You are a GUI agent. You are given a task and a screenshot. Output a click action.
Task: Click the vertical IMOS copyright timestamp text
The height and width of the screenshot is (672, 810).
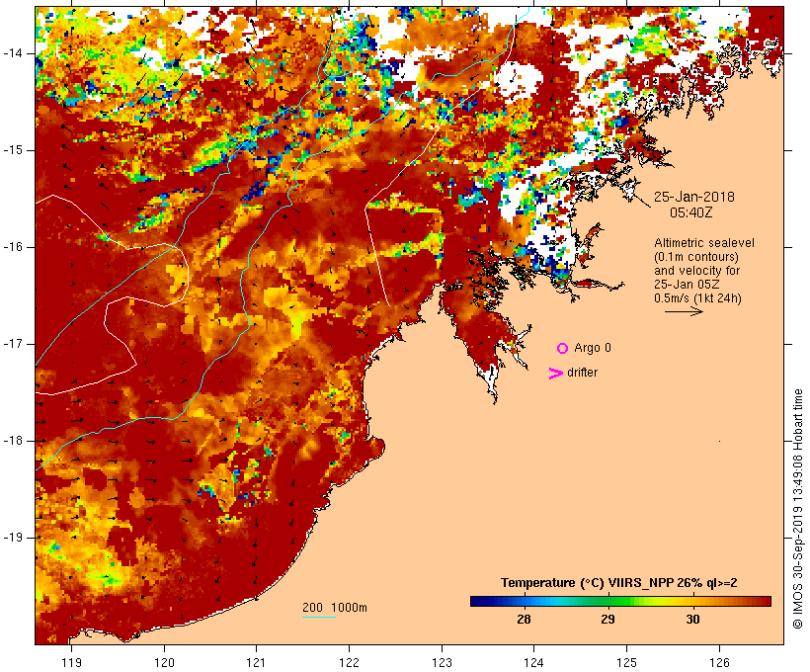798,509
